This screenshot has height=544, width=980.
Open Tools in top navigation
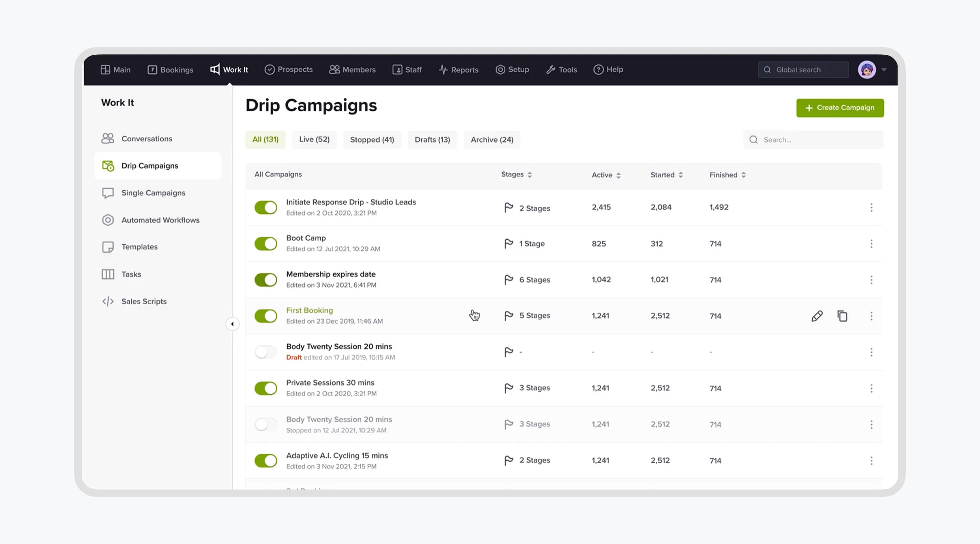point(561,70)
